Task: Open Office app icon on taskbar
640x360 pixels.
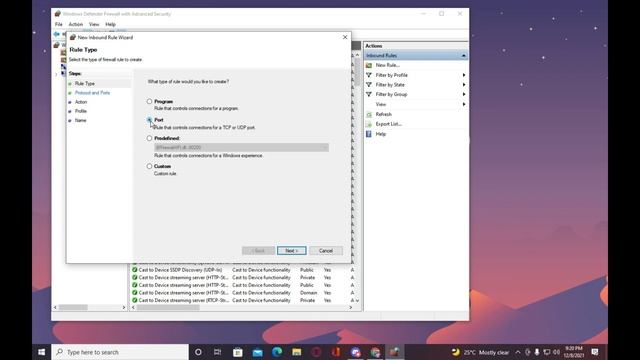Action: (x=336, y=352)
